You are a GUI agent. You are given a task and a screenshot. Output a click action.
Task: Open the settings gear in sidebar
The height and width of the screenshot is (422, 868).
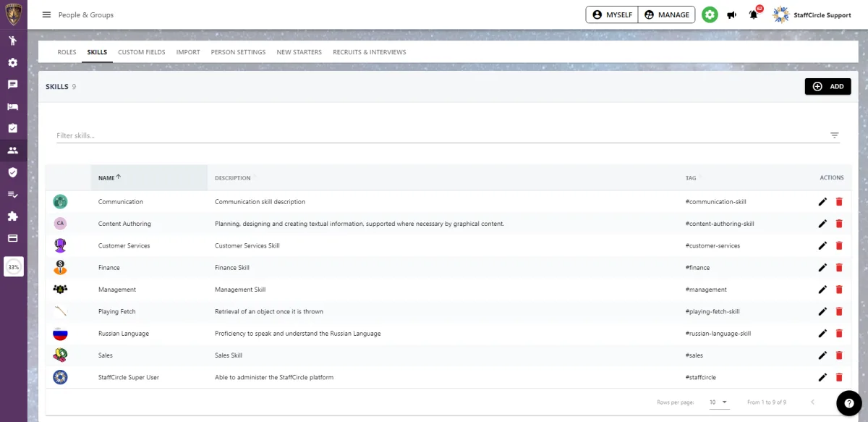[12, 63]
